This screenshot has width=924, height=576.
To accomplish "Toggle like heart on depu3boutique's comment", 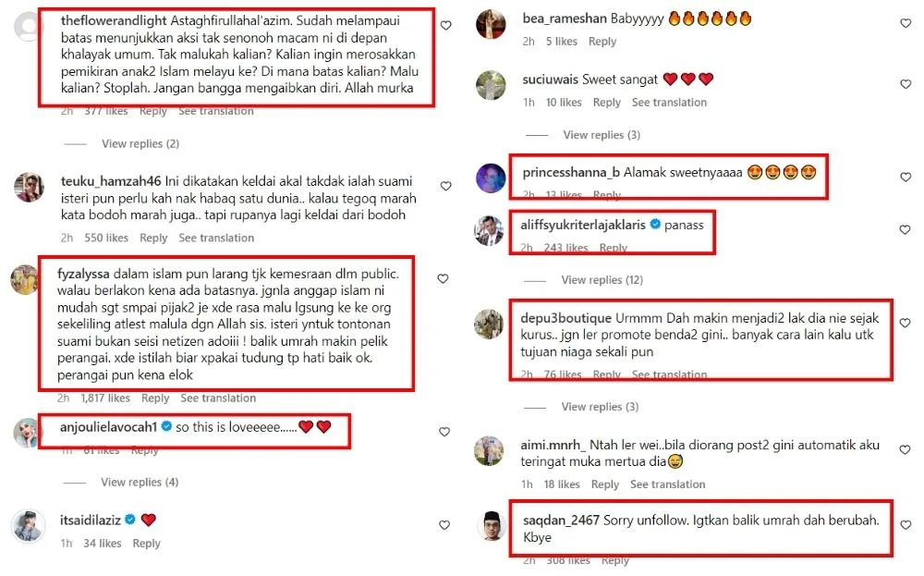I will point(906,323).
